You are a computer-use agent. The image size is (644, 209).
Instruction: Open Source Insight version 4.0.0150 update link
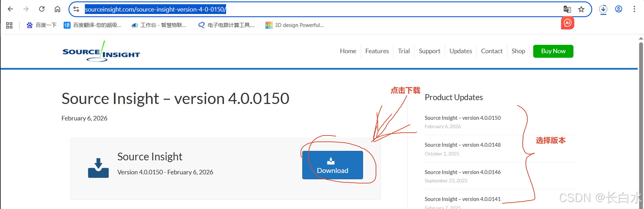(463, 118)
